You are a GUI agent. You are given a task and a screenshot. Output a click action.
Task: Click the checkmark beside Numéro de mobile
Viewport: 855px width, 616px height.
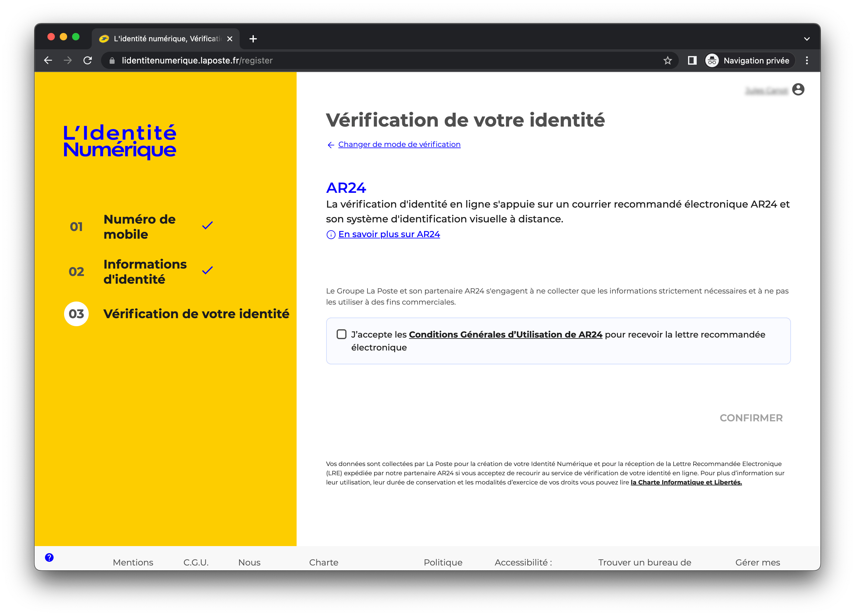207,225
